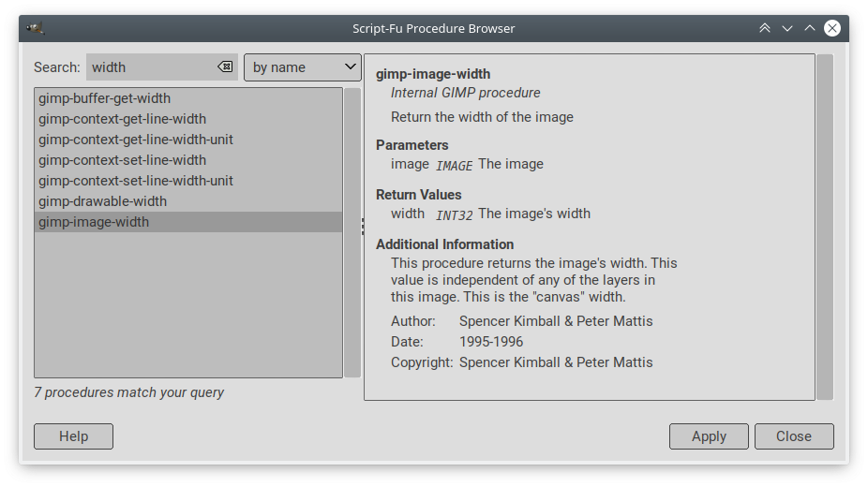Image resolution: width=868 pixels, height=487 pixels.
Task: Click the Apply button
Action: click(x=709, y=436)
